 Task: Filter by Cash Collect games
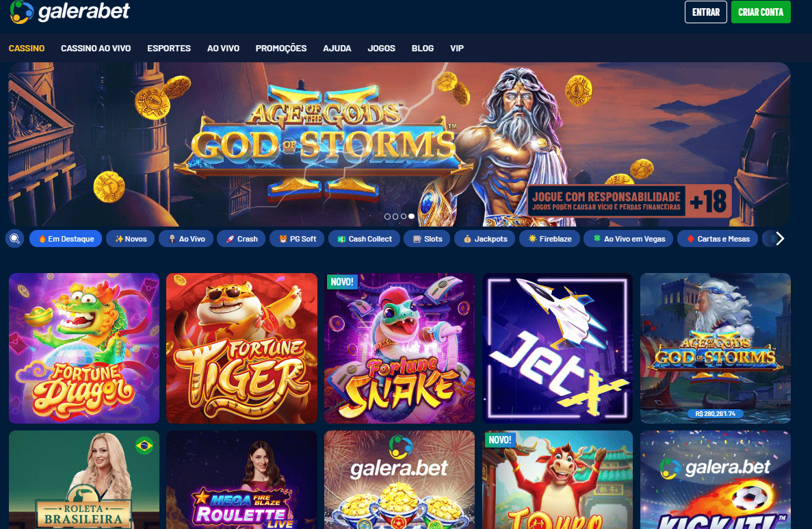coord(364,239)
